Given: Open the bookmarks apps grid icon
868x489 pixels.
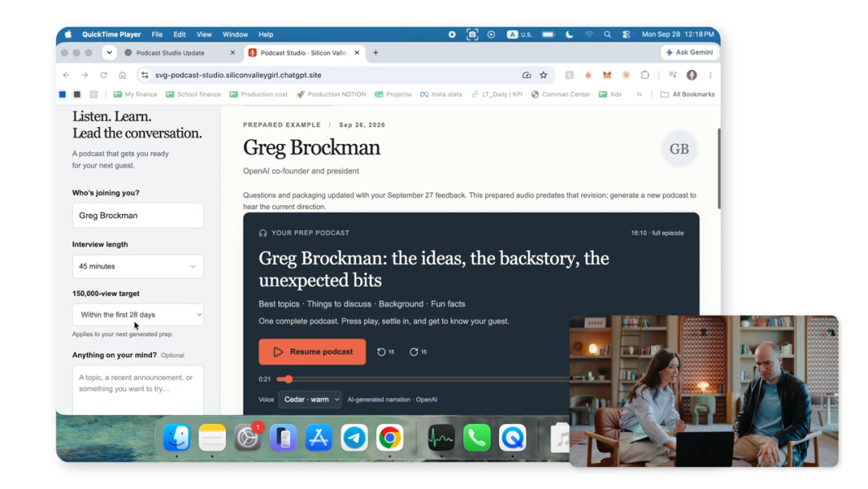Looking at the screenshot, I should pyautogui.click(x=93, y=94).
